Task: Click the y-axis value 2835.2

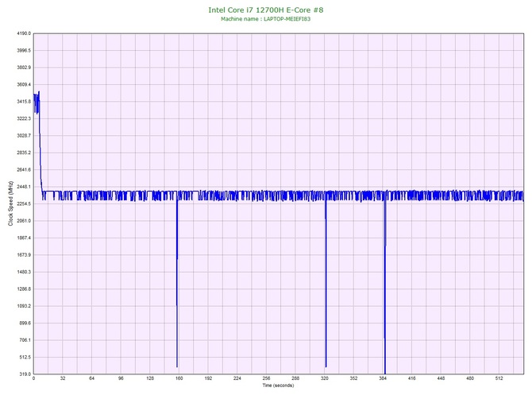Action: [24, 153]
